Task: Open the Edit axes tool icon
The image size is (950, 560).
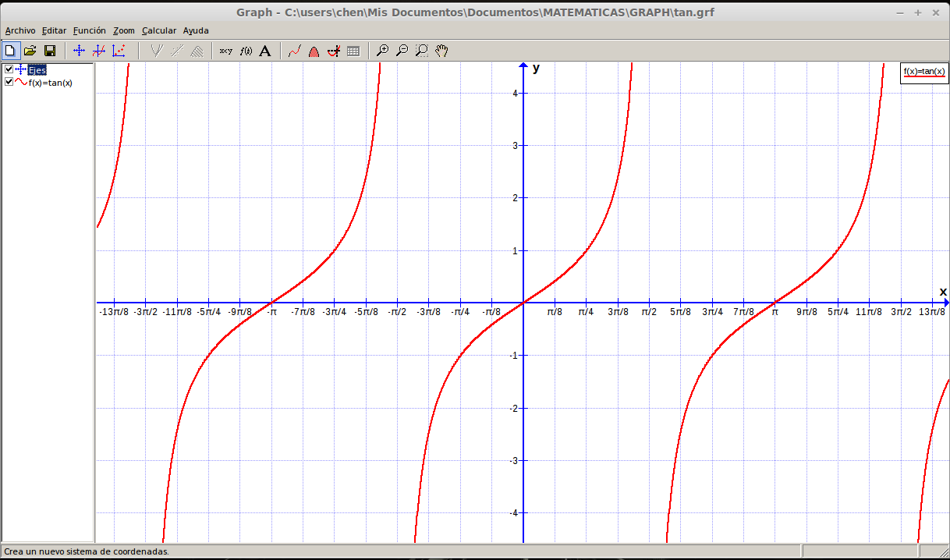Action: pos(78,51)
